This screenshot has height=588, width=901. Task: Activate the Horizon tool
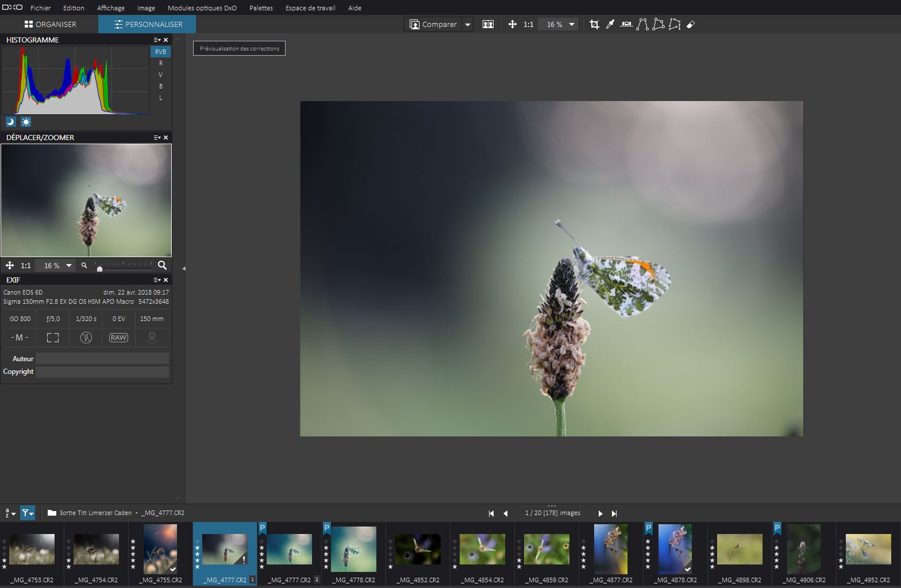click(626, 24)
